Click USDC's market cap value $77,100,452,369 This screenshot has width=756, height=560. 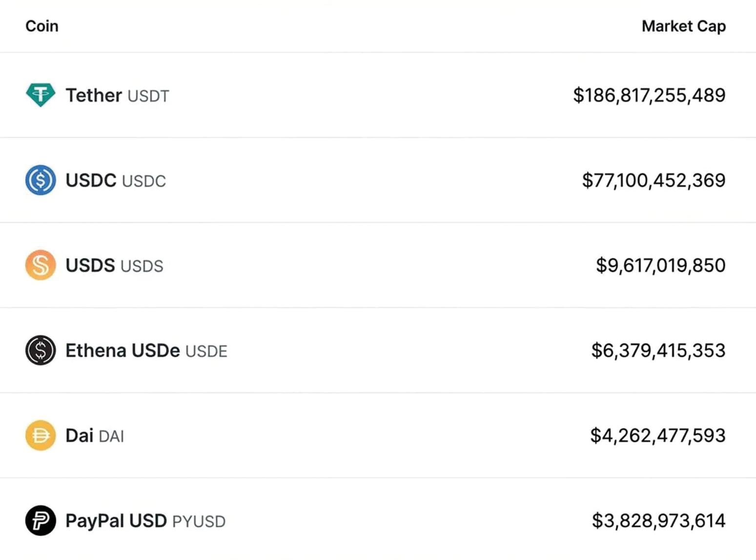pos(654,180)
